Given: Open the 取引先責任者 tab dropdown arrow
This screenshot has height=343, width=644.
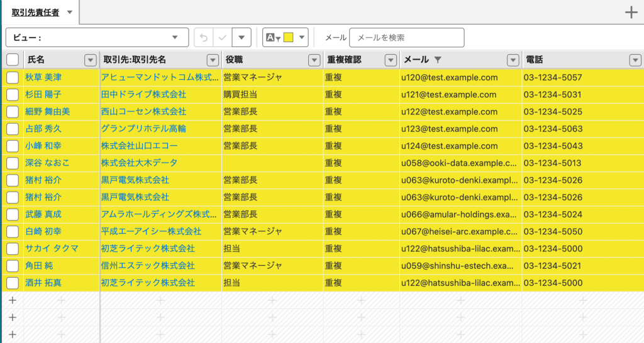Looking at the screenshot, I should click(x=69, y=13).
